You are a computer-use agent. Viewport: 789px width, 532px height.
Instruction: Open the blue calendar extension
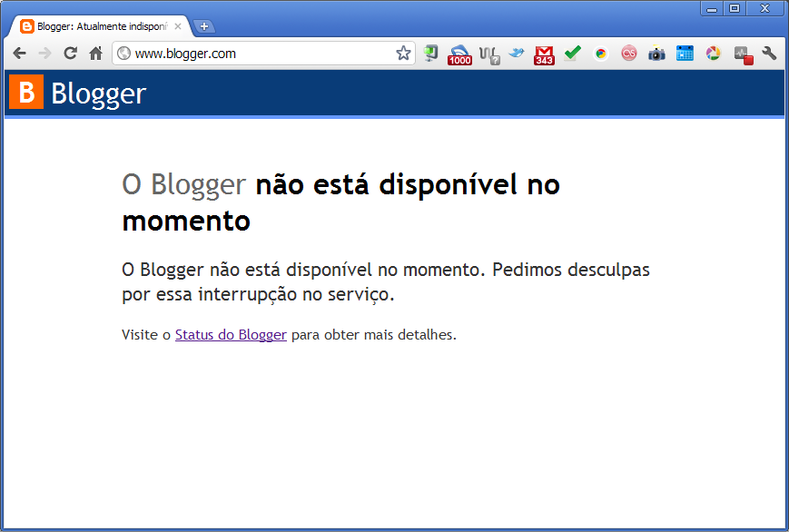[x=685, y=54]
